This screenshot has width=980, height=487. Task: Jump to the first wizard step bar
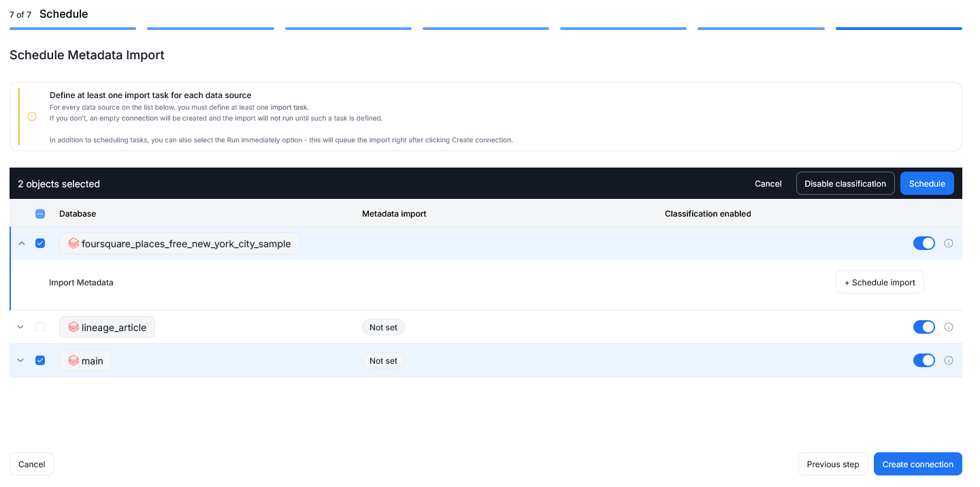click(73, 29)
